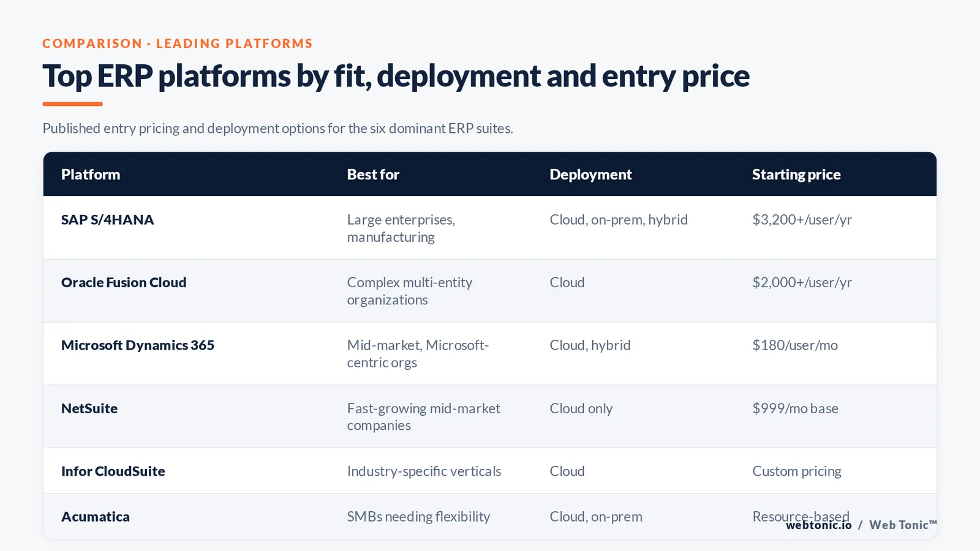Select the 'Oracle Fusion Cloud' platform cell
Screen dimensions: 980x551
click(x=124, y=282)
